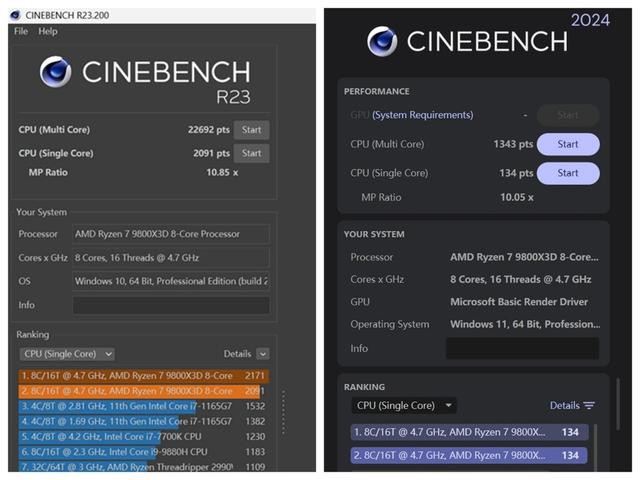The image size is (640, 480).
Task: Click the R23 Single Core score 2091 pts
Action: (x=211, y=153)
